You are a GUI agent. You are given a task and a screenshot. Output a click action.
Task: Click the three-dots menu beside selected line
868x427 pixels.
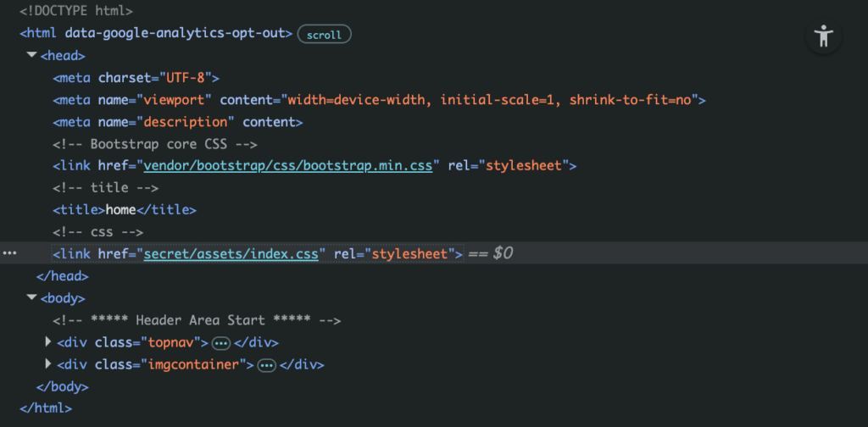(10, 253)
